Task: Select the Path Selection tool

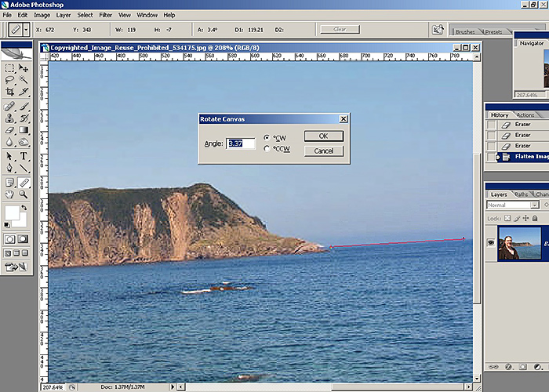Action: [9, 156]
